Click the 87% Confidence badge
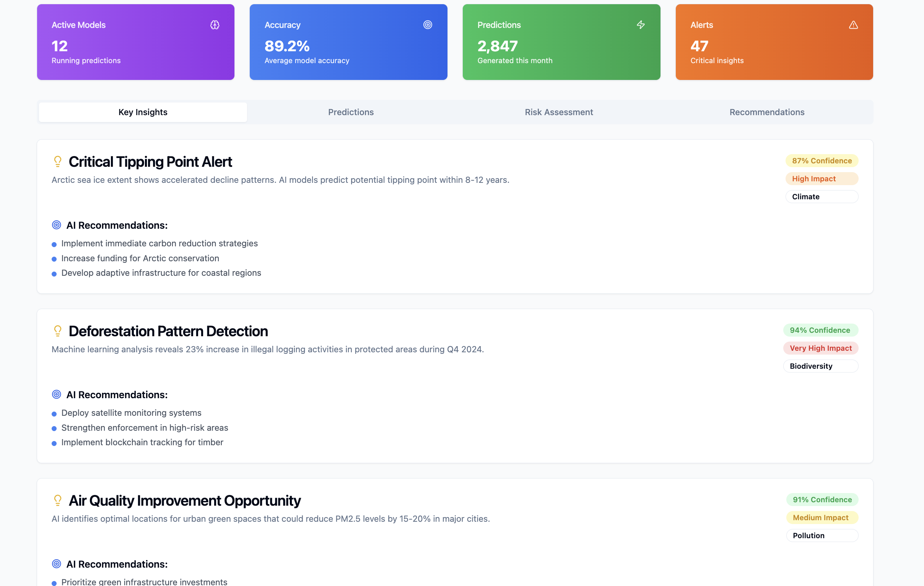 (822, 161)
